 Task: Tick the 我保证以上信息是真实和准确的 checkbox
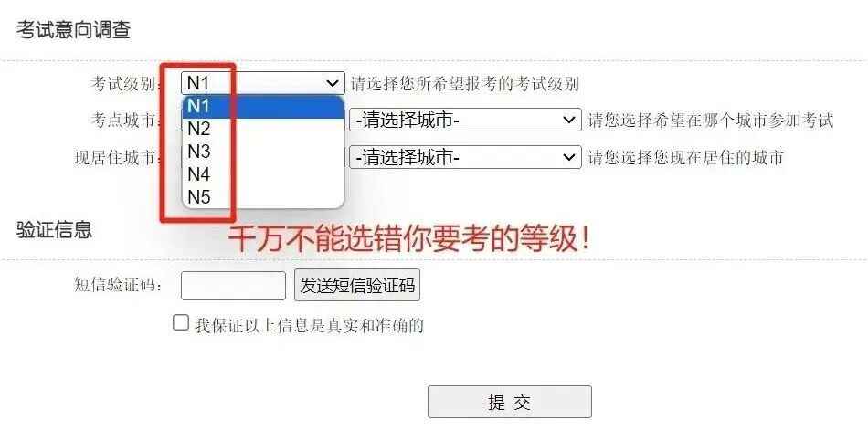click(x=181, y=322)
